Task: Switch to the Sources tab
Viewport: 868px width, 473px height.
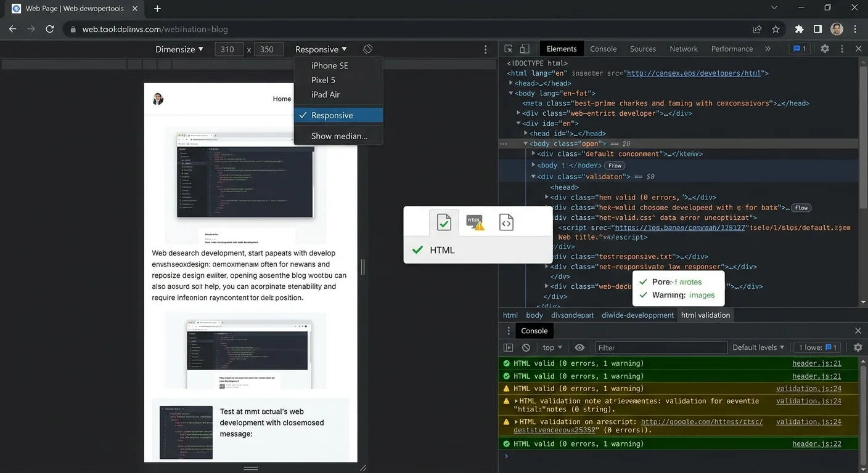Action: 643,49
